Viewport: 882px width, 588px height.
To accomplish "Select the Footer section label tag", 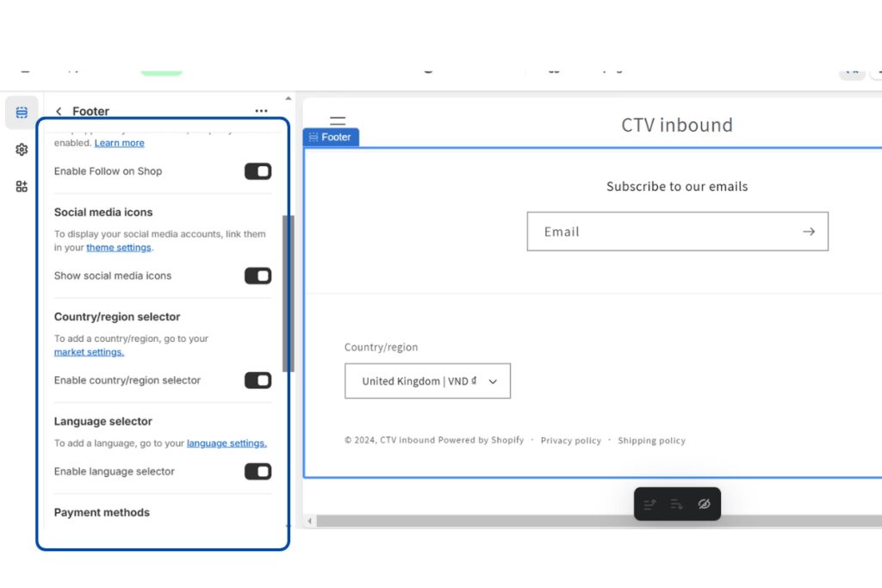I will click(x=331, y=137).
